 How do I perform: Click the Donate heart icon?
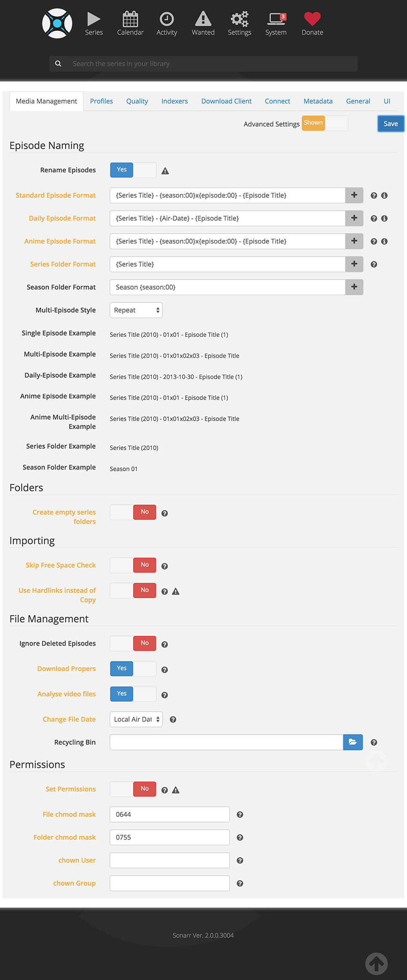312,19
